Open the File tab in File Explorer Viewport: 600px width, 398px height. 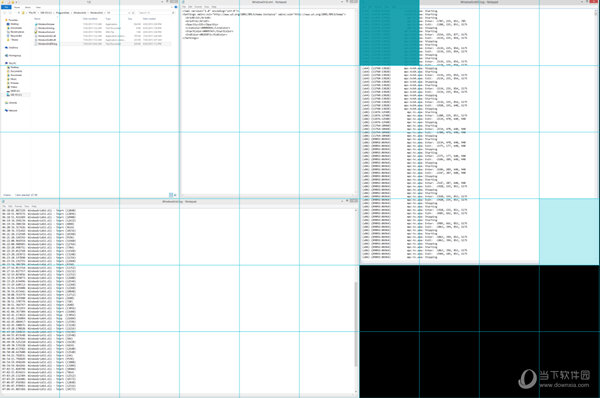pyautogui.click(x=6, y=7)
